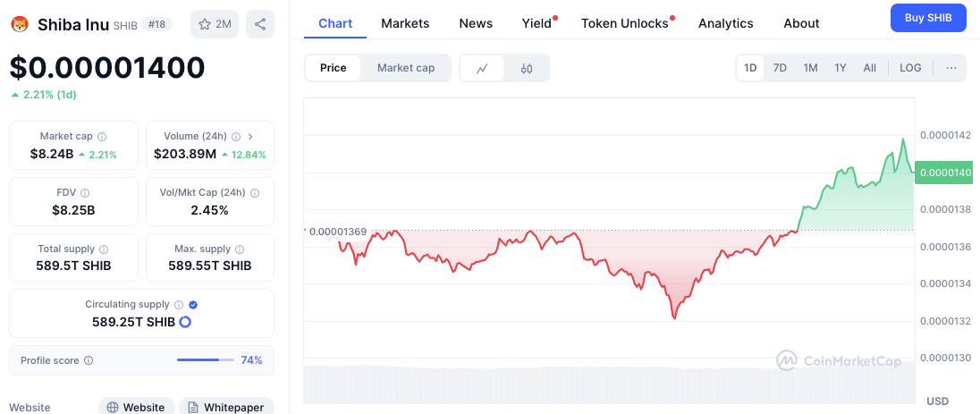Switch to Token Unlocks tab
The height and width of the screenshot is (414, 980).
625,23
